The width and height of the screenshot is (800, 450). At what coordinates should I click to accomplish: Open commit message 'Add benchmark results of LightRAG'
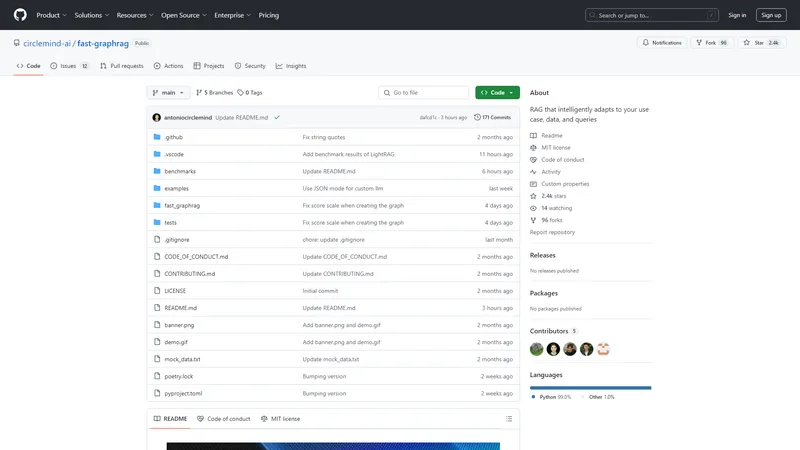348,154
